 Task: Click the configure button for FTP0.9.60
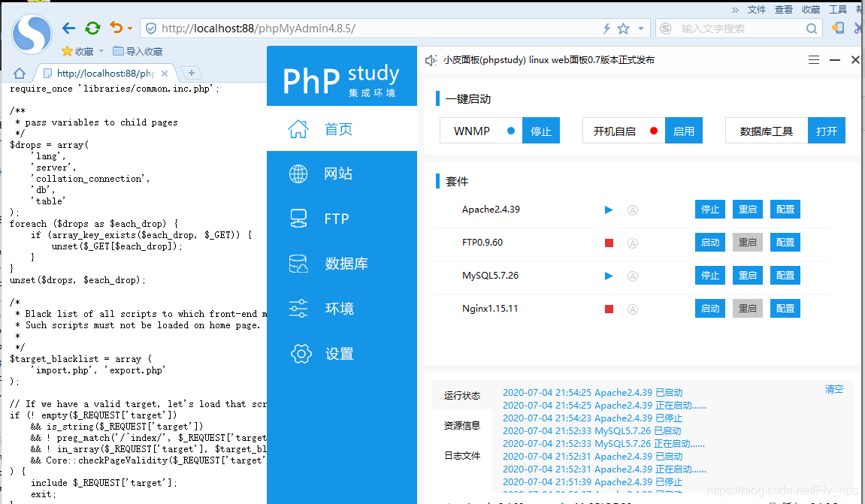(785, 242)
